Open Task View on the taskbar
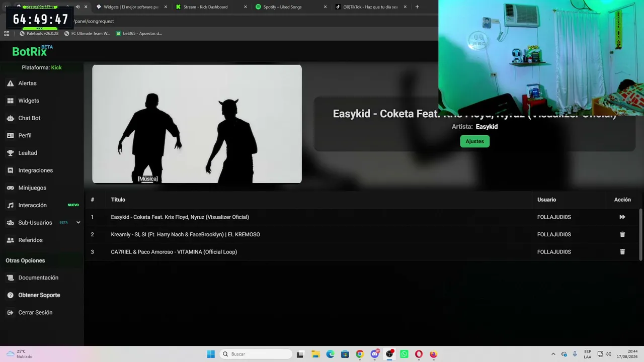Image resolution: width=644 pixels, height=362 pixels. point(300,354)
